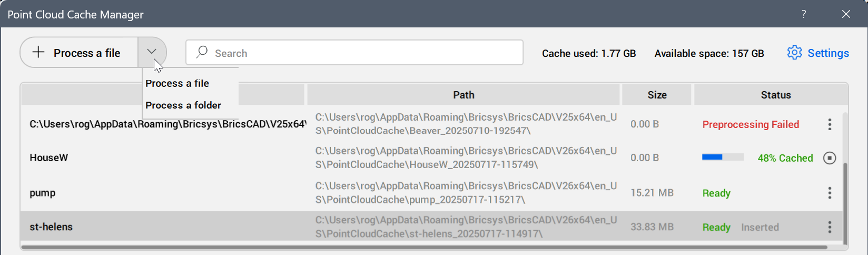Image resolution: width=868 pixels, height=255 pixels.
Task: Sort by the Size column header
Action: (657, 95)
